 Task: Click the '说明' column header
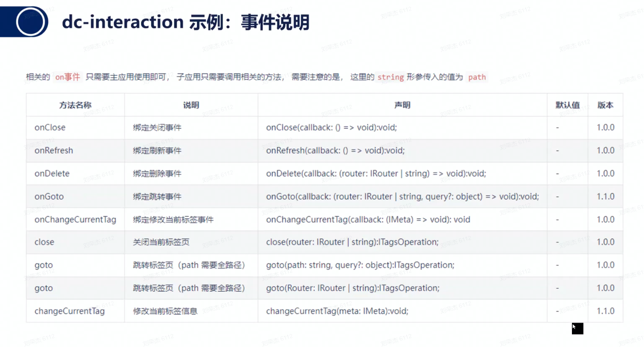tap(191, 105)
